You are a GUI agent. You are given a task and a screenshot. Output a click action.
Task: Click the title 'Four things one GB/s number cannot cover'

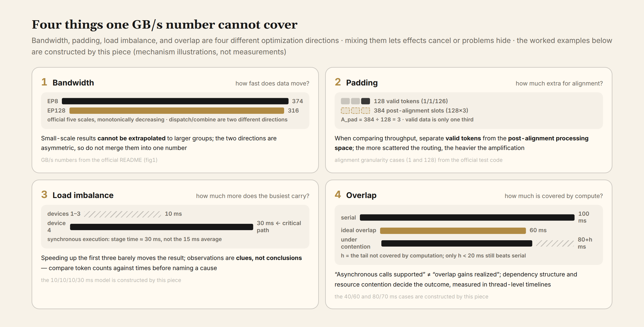[164, 25]
